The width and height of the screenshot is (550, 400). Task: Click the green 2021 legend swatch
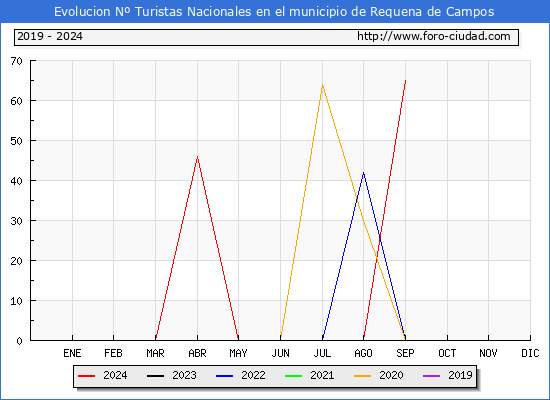coord(294,376)
